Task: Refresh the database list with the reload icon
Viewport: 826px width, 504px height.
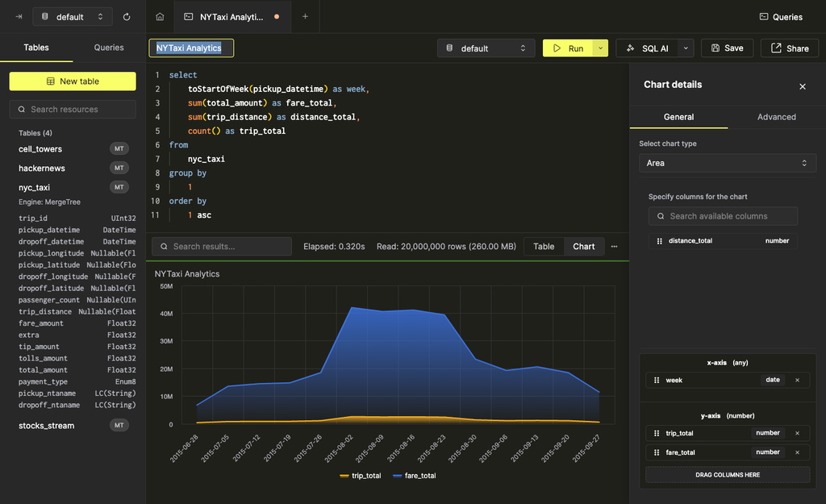Action: coord(127,16)
